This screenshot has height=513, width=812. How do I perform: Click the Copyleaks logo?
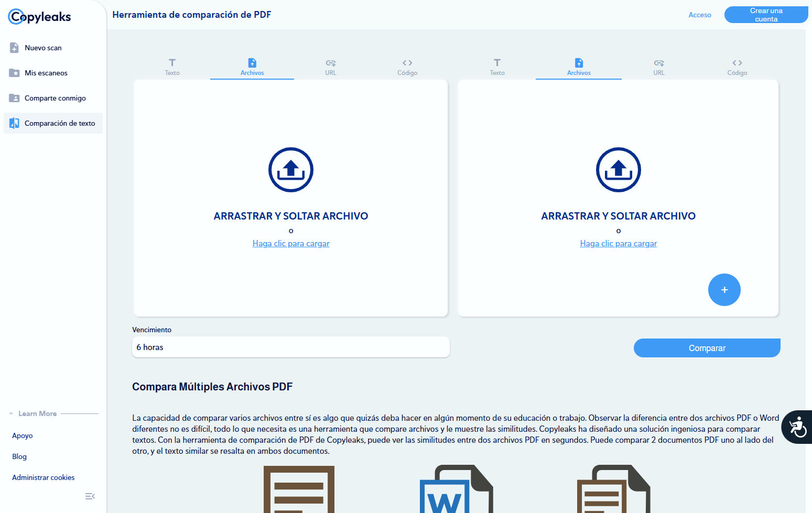pos(39,16)
